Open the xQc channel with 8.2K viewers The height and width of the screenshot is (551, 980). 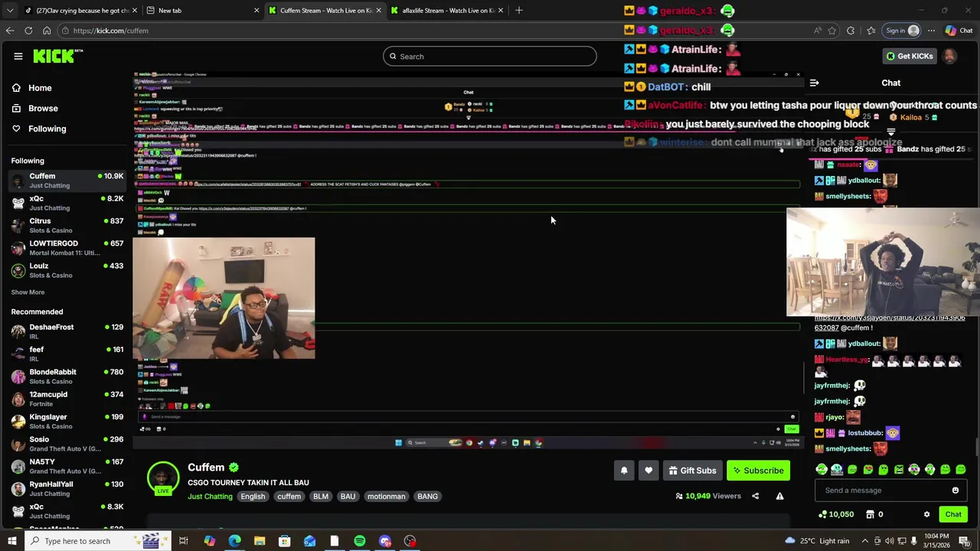coord(67,203)
